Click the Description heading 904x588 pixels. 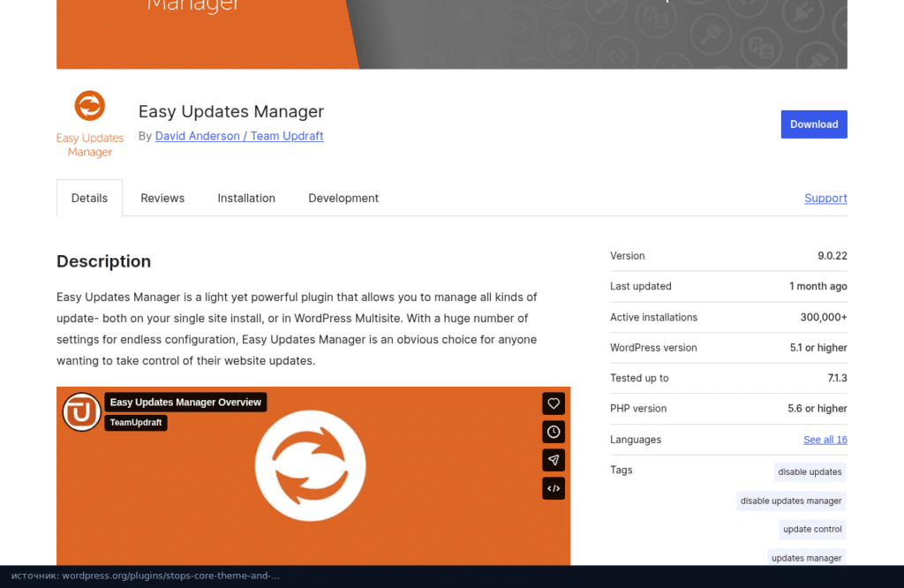click(x=104, y=261)
